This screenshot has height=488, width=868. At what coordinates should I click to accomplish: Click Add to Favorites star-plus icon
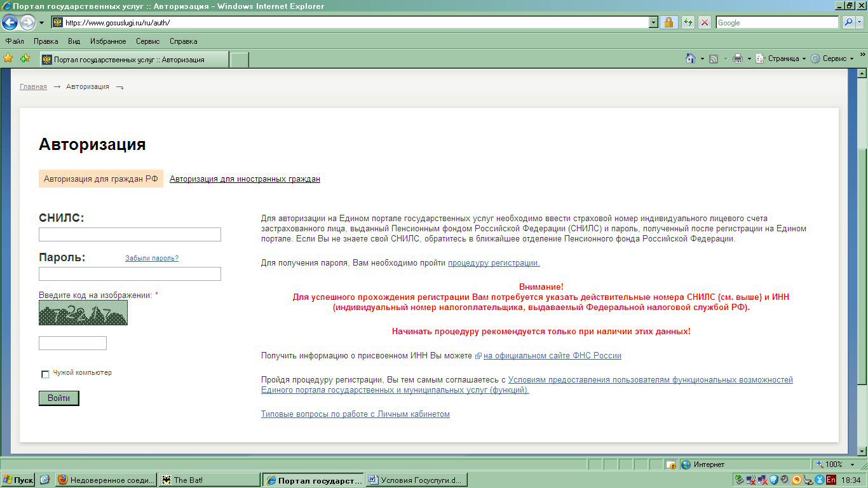click(25, 58)
